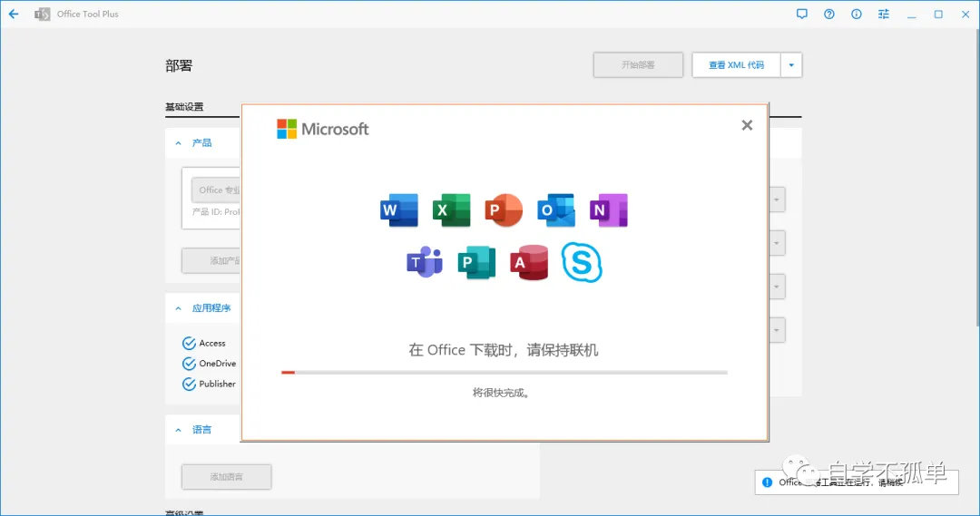Go back with the Office Tool Plus arrow
The width and height of the screenshot is (980, 516).
point(13,14)
